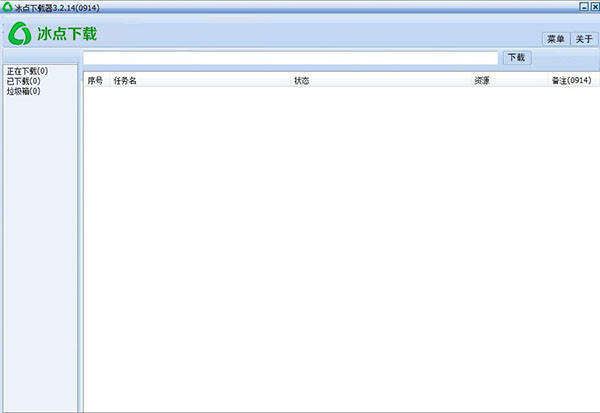This screenshot has width=600, height=413.
Task: Click the 状态 column header
Action: (302, 80)
